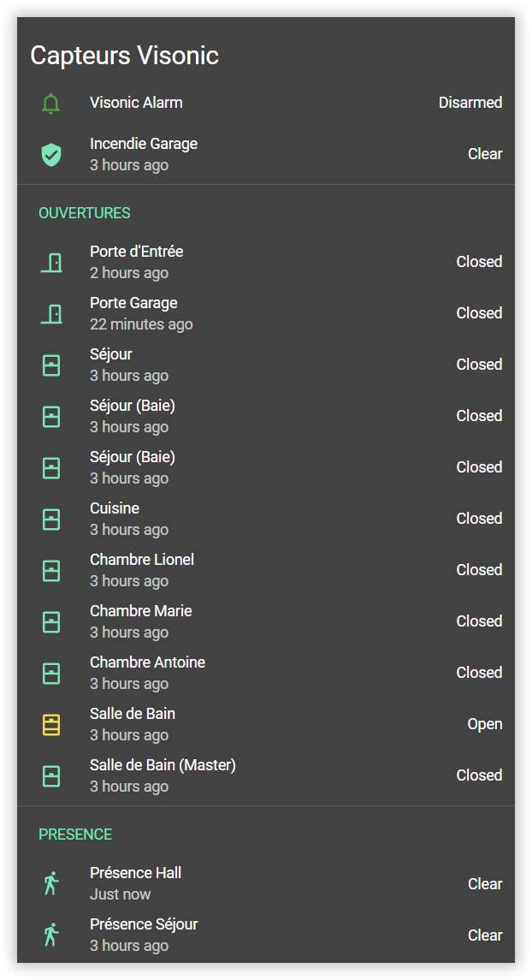Click the yellow Salle de Bain window icon
Viewport: 532px width, 980px height.
pos(51,725)
